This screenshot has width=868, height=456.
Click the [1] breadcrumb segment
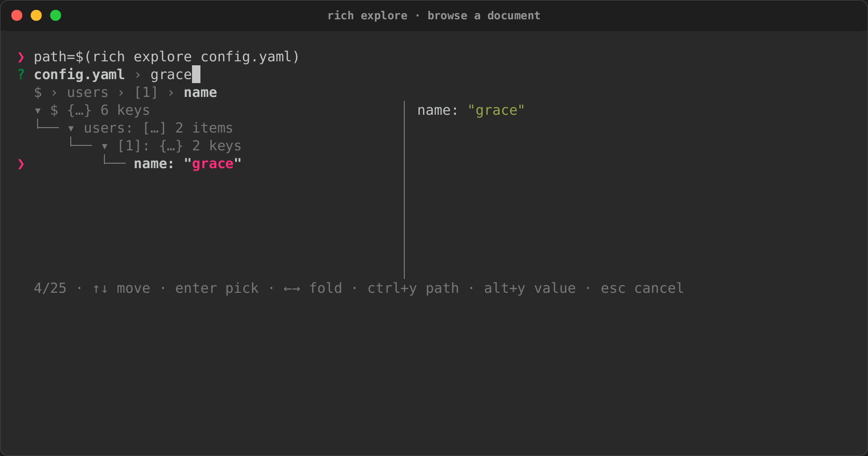pyautogui.click(x=146, y=92)
